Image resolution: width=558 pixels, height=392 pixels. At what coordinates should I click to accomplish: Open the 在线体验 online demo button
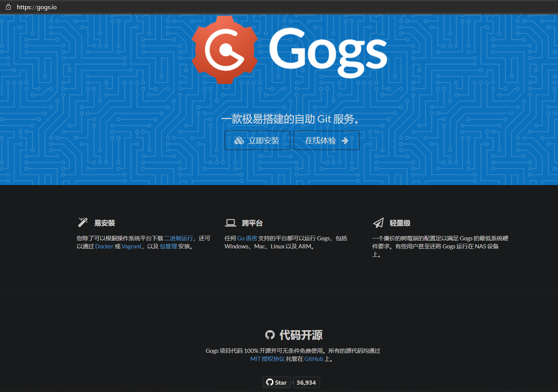point(327,141)
